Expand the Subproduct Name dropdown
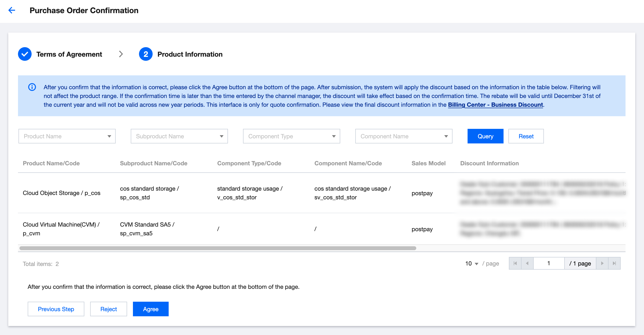This screenshot has width=644, height=335. (179, 136)
